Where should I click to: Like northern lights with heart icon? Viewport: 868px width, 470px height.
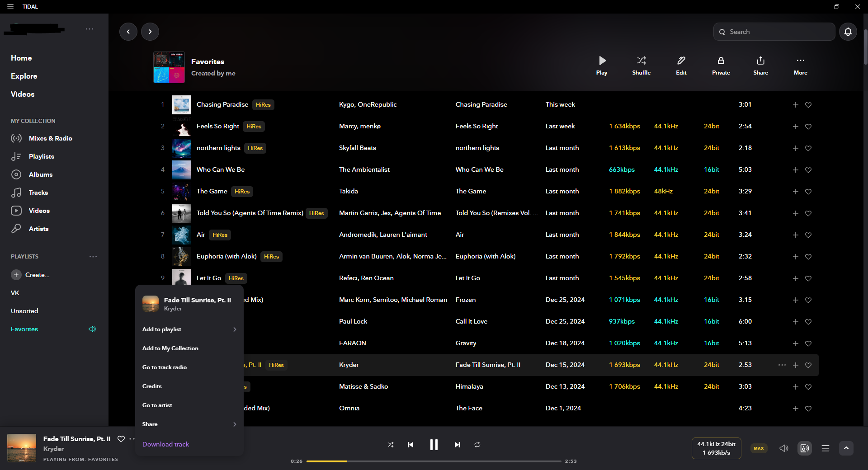(808, 148)
